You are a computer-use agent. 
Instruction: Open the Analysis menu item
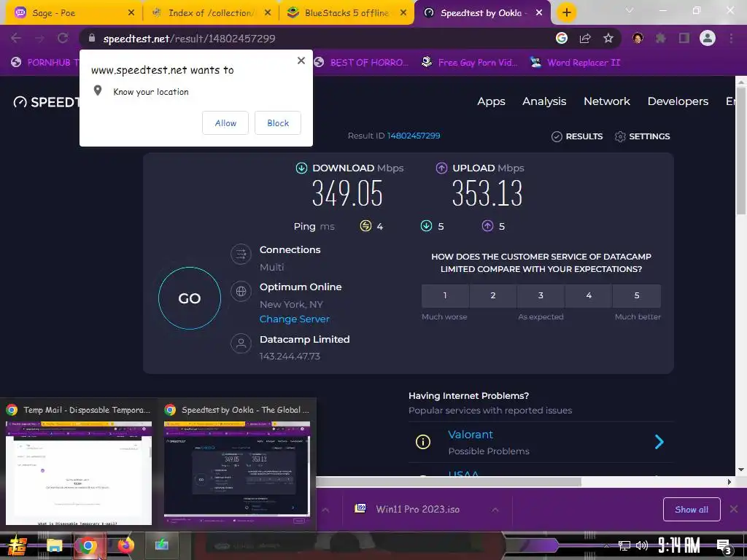544,101
